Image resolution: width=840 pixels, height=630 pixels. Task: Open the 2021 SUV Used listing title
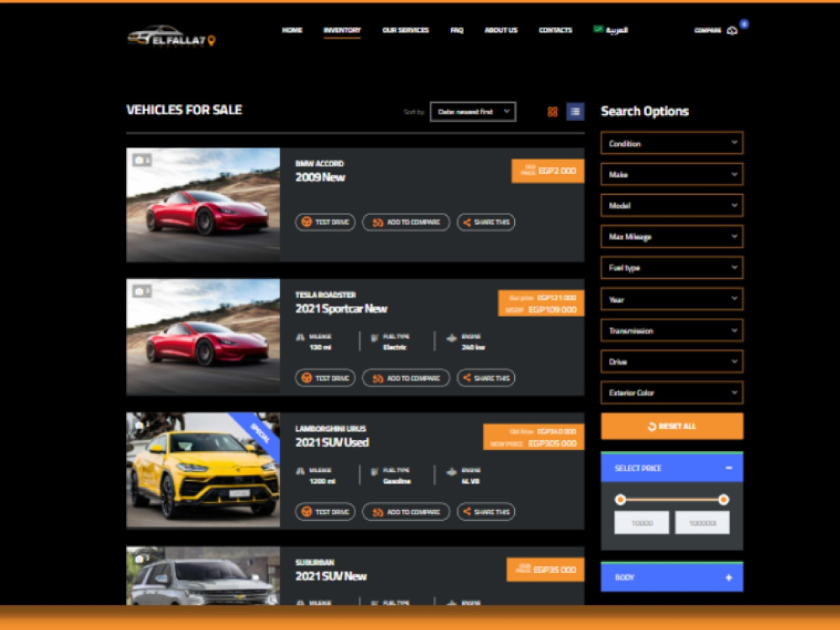332,443
